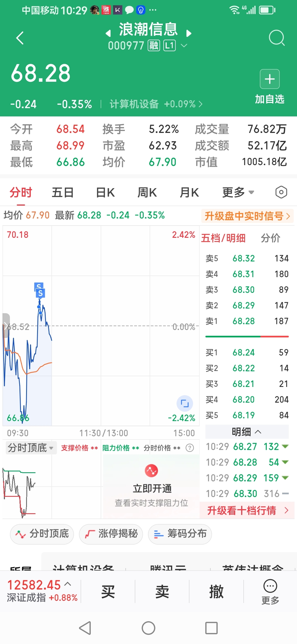Switch to the 日K tab

105,192
